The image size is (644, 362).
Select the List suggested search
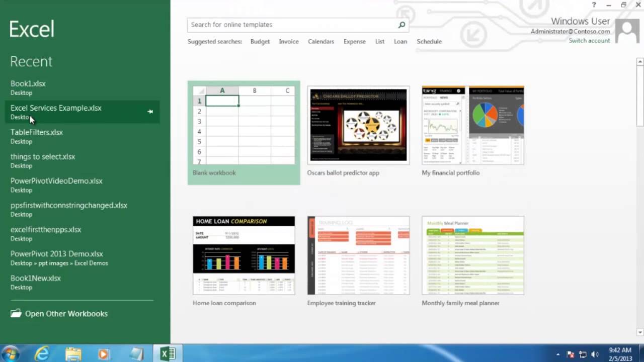(380, 42)
